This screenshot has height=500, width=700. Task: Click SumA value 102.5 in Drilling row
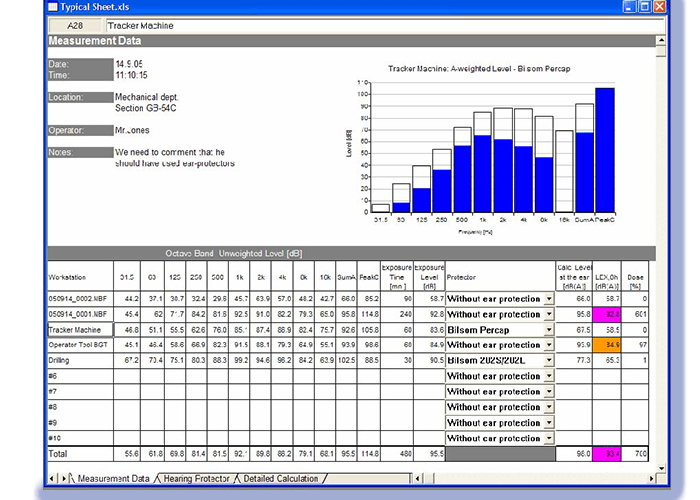(x=346, y=360)
